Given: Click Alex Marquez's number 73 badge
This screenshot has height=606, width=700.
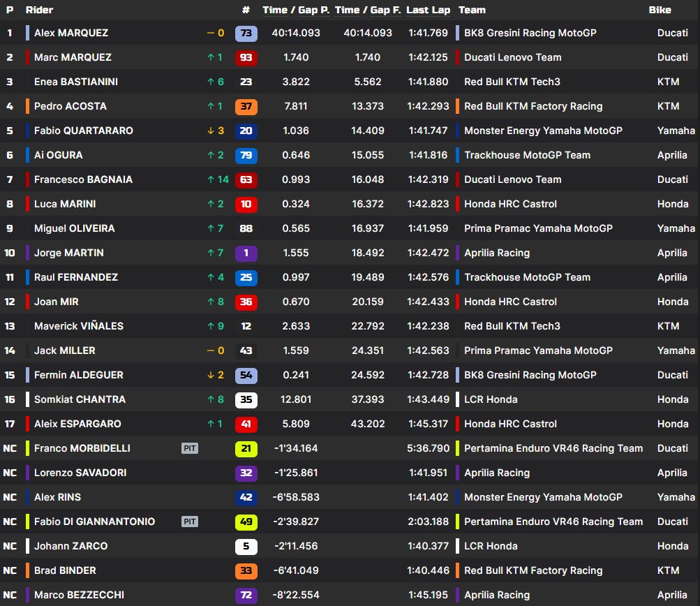Looking at the screenshot, I should 246,33.
